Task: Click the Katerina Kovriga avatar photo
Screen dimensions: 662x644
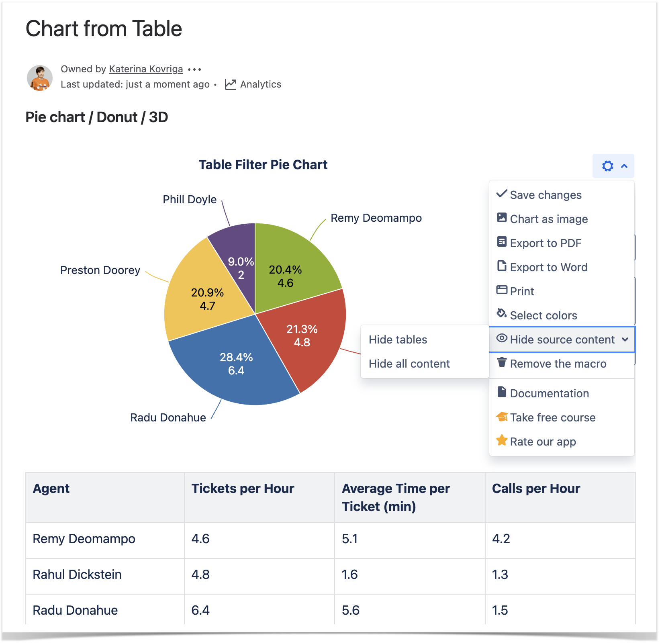Action: (40, 78)
